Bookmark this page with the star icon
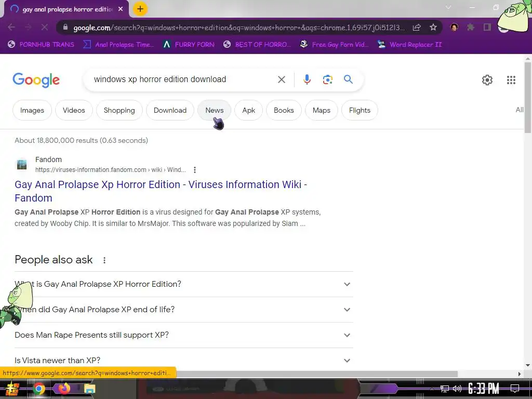Image resolution: width=532 pixels, height=399 pixels. tap(433, 28)
